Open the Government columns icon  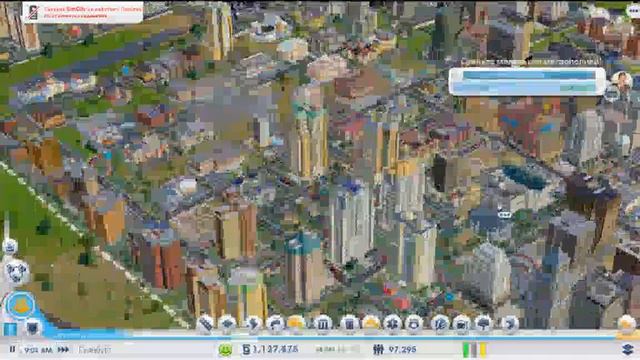(x=322, y=324)
